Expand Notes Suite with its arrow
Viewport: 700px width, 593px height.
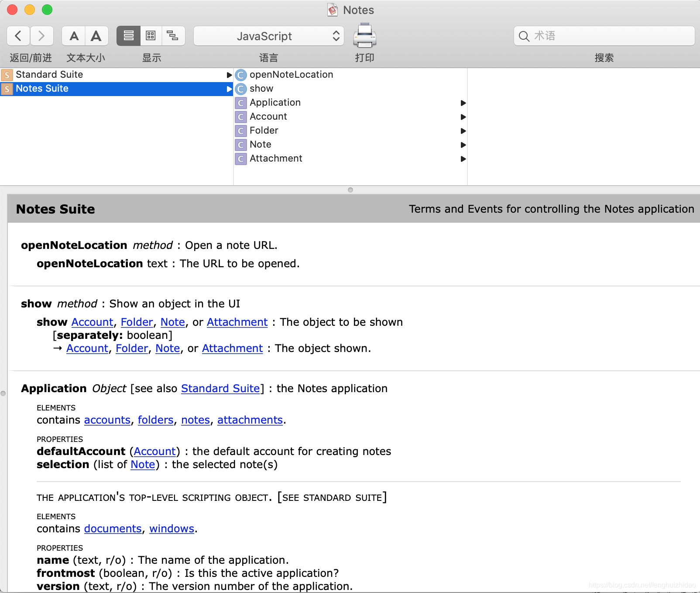point(229,89)
